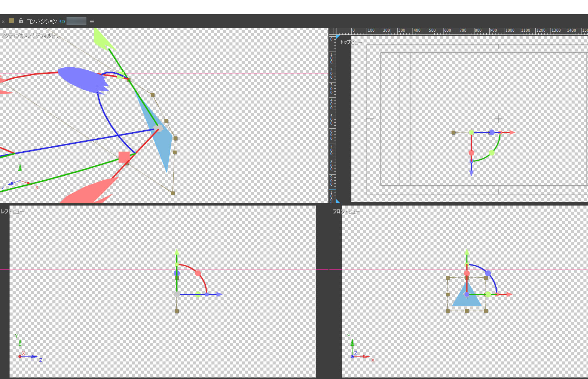Screen dimensions: 588x379
Task: Select the blue triangle layer in Front view
Action: [466, 300]
